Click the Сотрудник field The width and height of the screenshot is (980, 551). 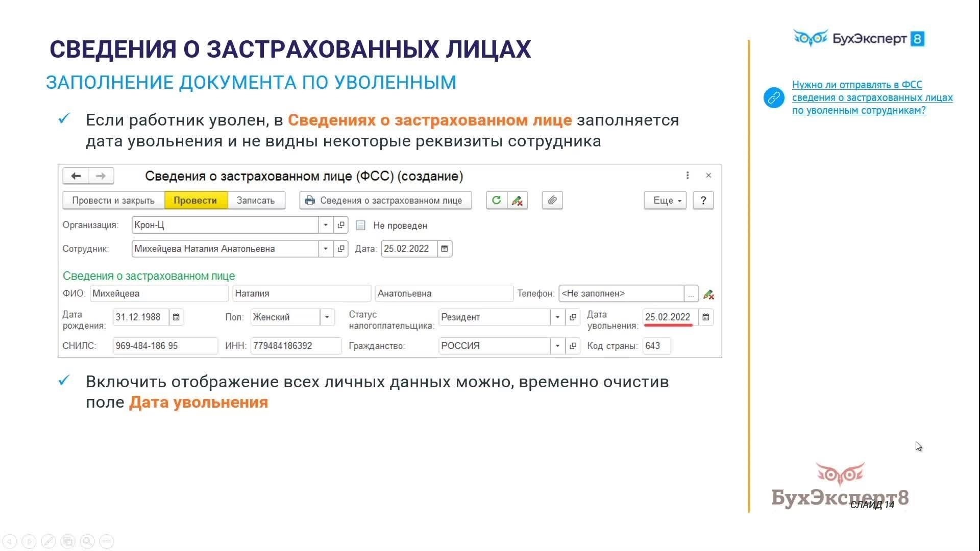(225, 248)
